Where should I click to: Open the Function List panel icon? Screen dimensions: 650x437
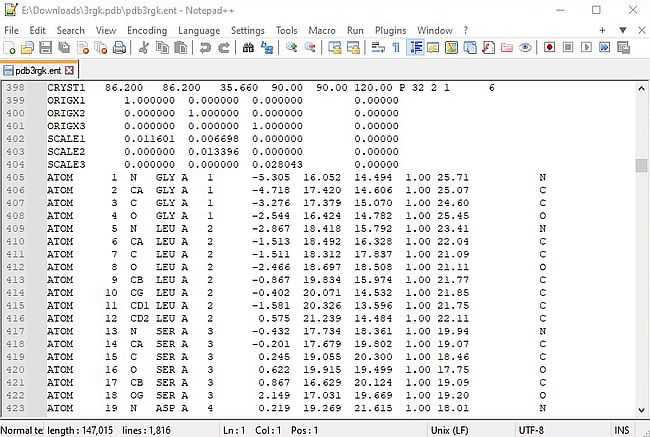pos(488,48)
